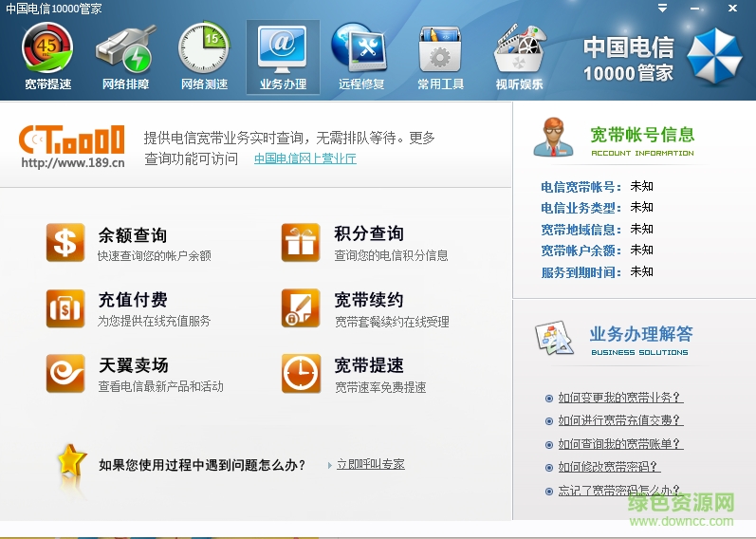This screenshot has height=539, width=756.
Task: Click the 宽带提速 heading above 宽带速率免费提速
Action: tap(369, 365)
